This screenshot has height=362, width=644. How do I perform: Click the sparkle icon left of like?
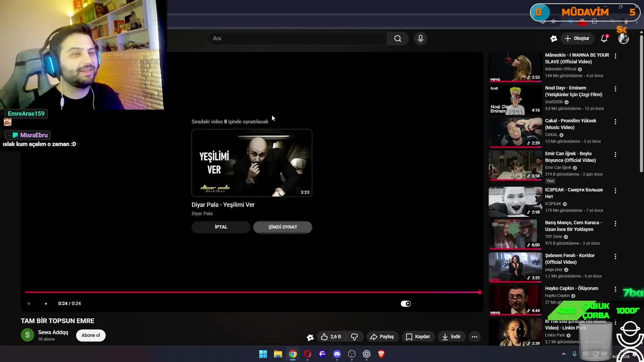pos(310,337)
